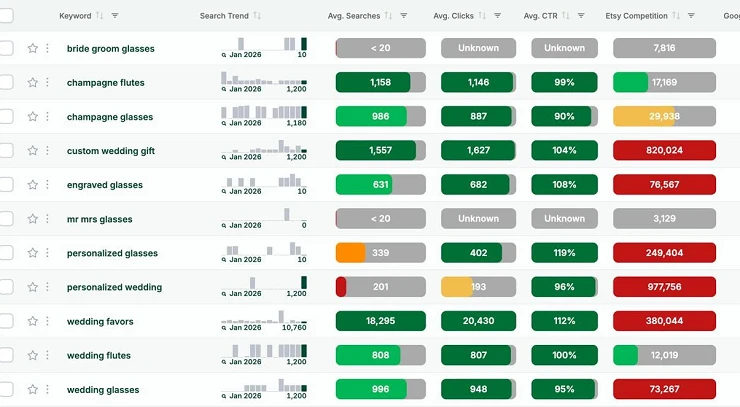Open the Avg. Searches filter dropdown

pos(404,16)
